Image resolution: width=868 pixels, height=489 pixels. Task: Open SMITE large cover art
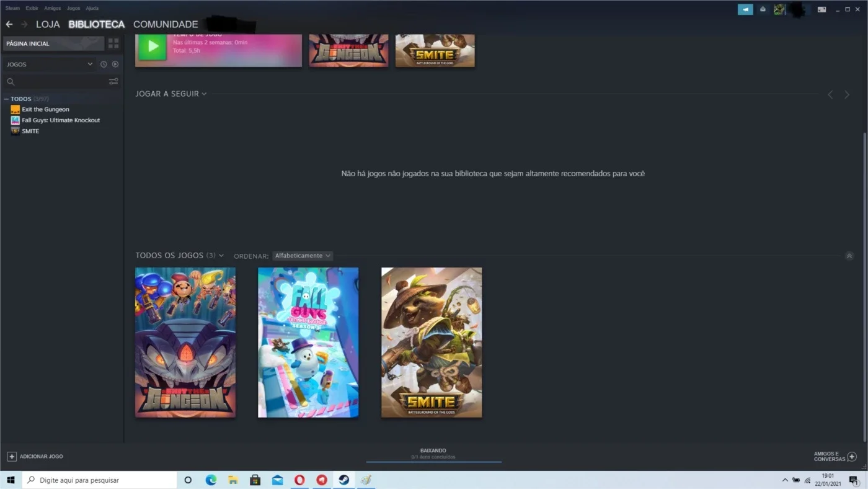432,343
